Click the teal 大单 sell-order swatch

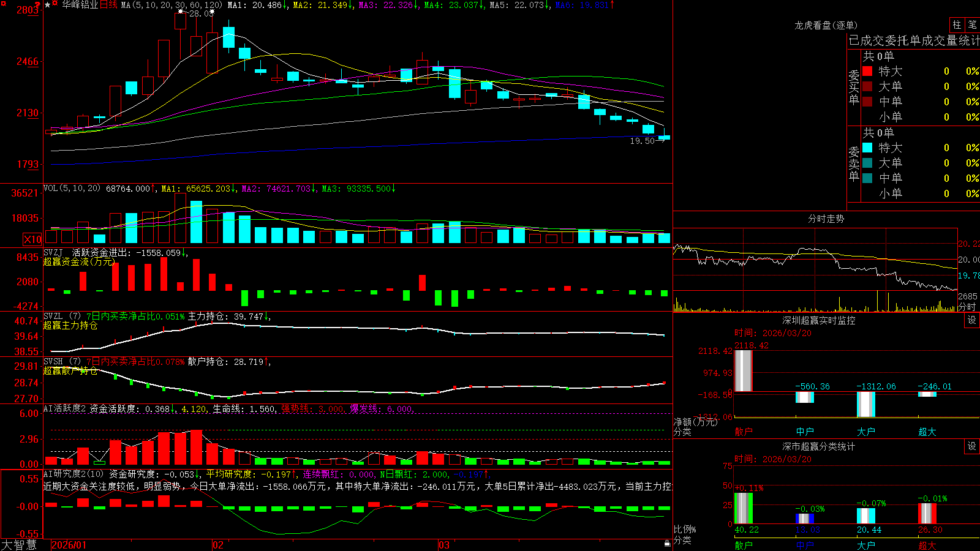tap(867, 163)
